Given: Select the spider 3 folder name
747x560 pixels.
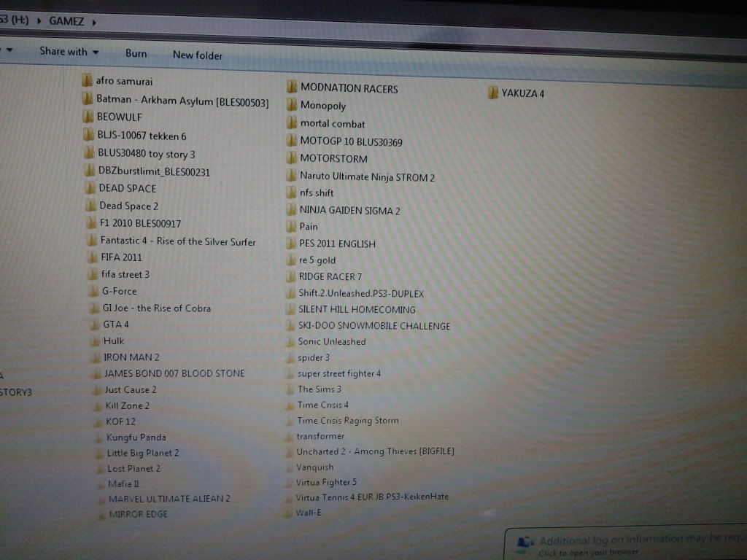Looking at the screenshot, I should coord(314,357).
